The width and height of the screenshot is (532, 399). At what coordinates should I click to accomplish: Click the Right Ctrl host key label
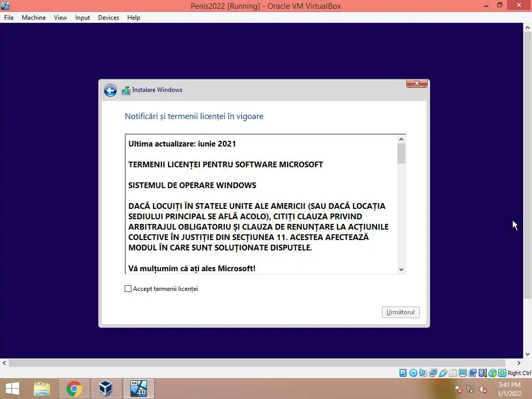point(520,373)
